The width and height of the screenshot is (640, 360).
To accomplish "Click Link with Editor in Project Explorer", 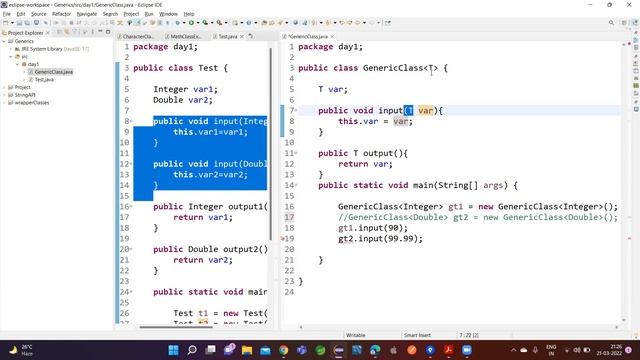I will tap(67, 31).
